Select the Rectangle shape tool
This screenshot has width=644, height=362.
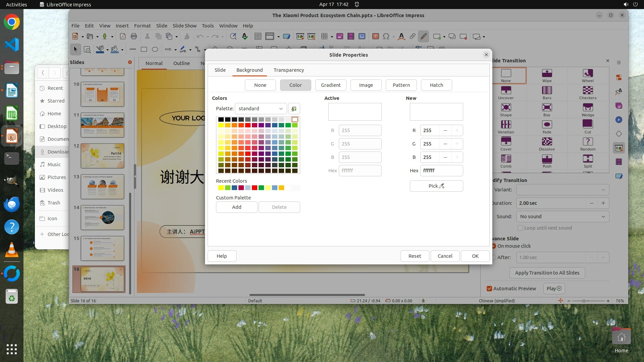pos(144,50)
